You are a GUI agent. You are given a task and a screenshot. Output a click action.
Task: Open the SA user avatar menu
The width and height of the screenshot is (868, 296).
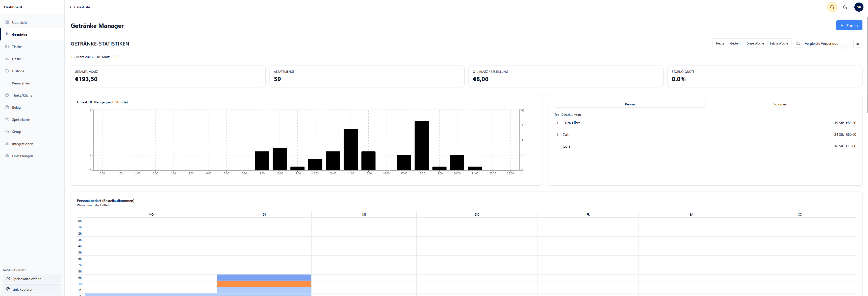click(x=859, y=7)
